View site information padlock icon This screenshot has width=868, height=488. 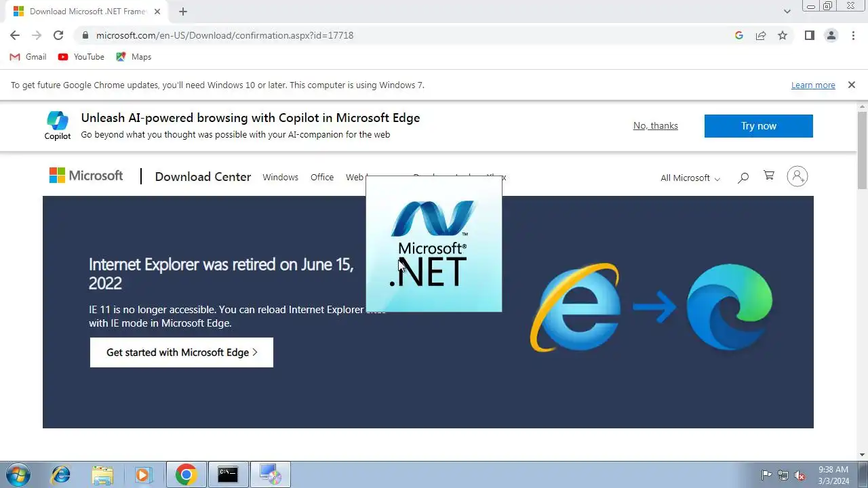click(x=85, y=35)
